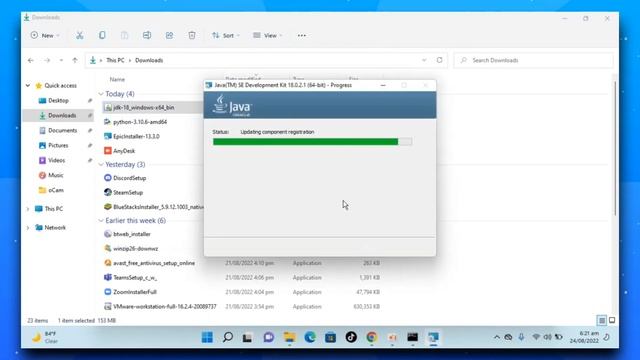Select Java installer taskbar icon
This screenshot has height=360, width=640.
tap(433, 337)
